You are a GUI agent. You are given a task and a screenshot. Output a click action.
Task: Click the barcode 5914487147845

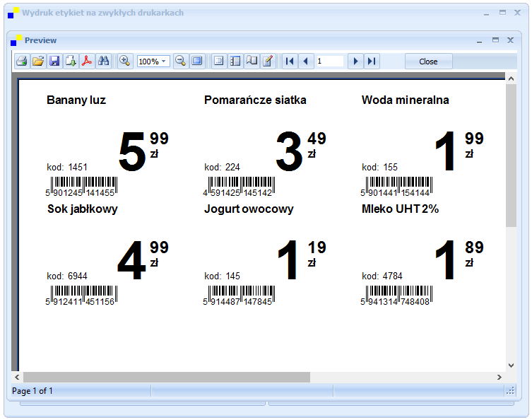239,296
